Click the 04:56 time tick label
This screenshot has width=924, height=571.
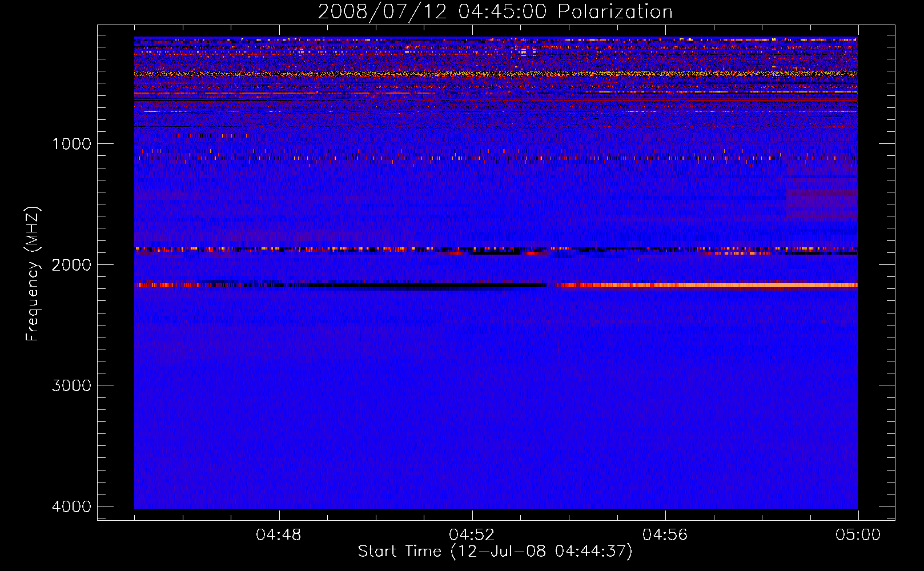665,535
